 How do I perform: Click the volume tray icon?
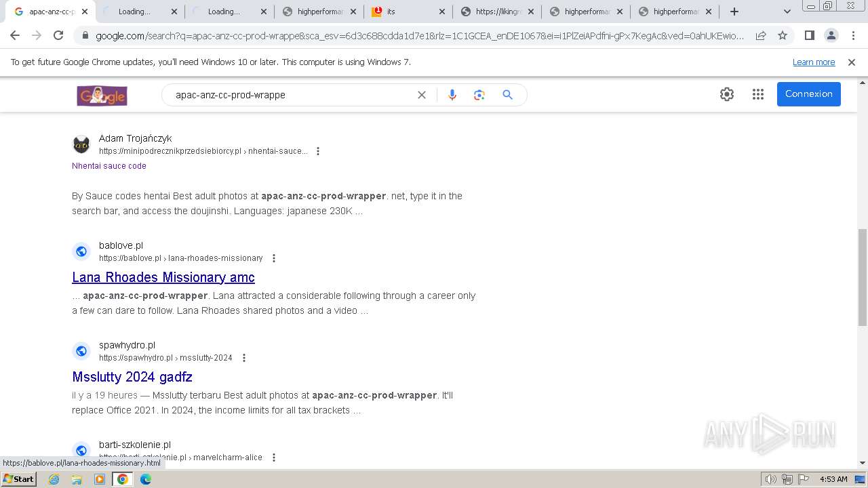pos(771,479)
